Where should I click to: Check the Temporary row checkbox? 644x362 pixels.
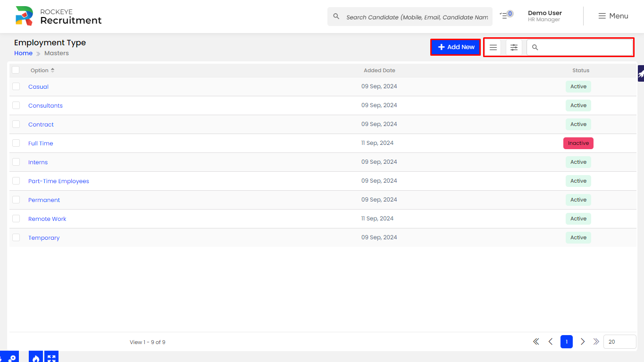click(16, 237)
